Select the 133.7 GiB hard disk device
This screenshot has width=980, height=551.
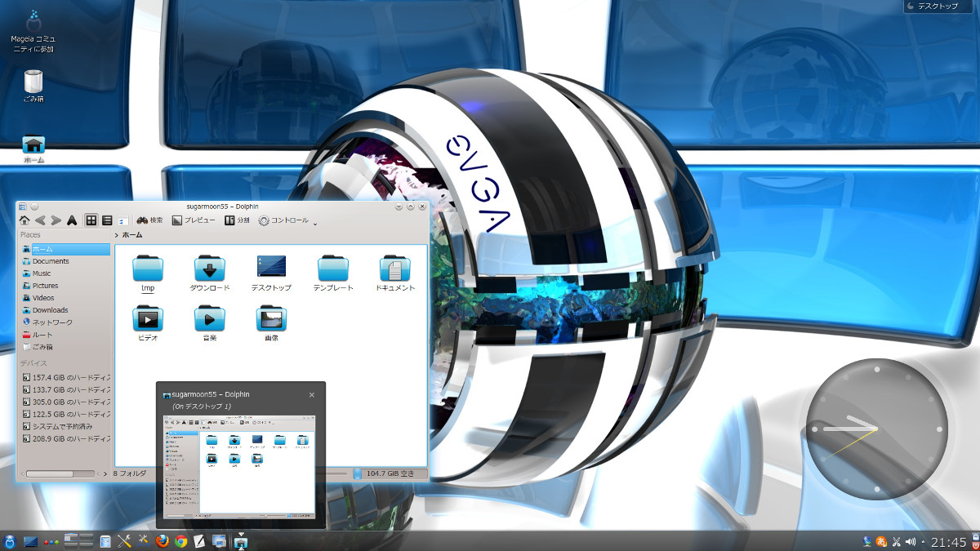tap(65, 389)
